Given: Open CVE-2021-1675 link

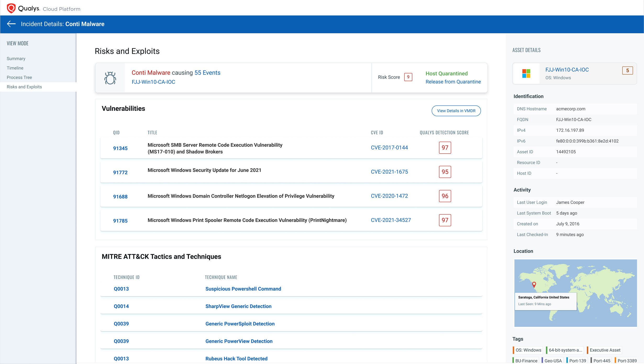Looking at the screenshot, I should tap(389, 172).
